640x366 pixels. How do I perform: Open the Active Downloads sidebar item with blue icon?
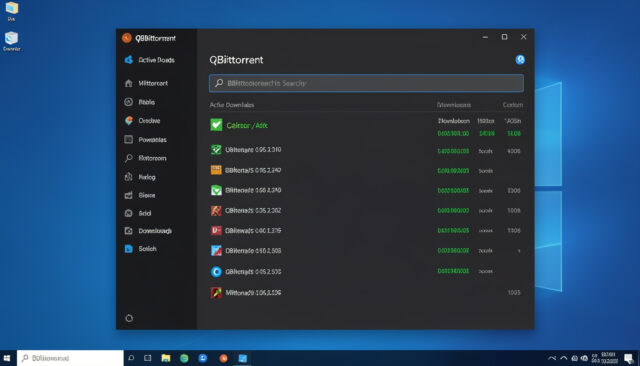click(149, 60)
